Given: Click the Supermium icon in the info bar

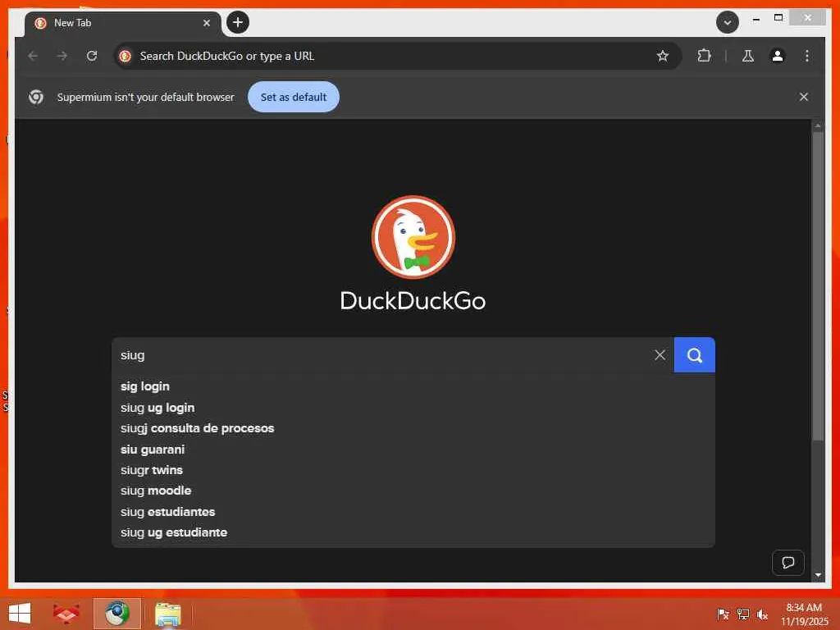Looking at the screenshot, I should (36, 97).
